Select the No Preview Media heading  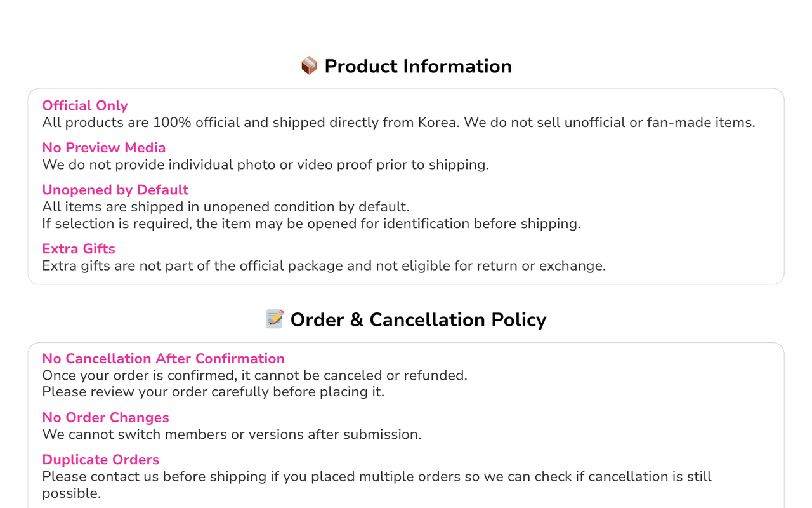[104, 148]
